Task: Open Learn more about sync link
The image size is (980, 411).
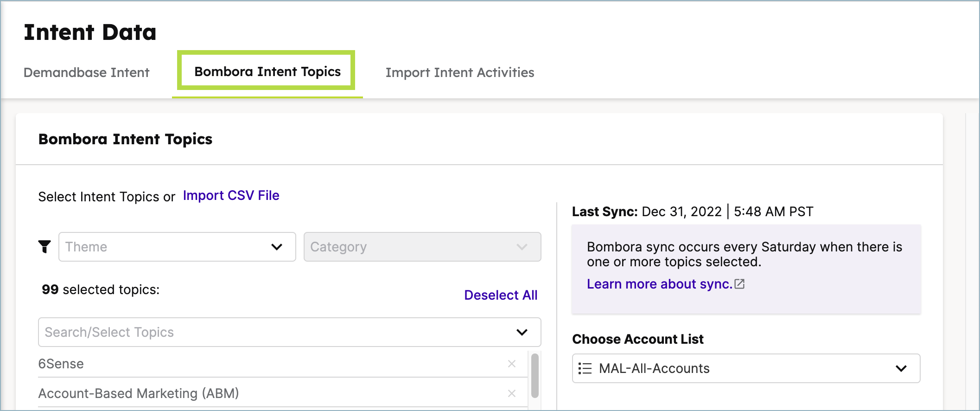Action: click(659, 284)
